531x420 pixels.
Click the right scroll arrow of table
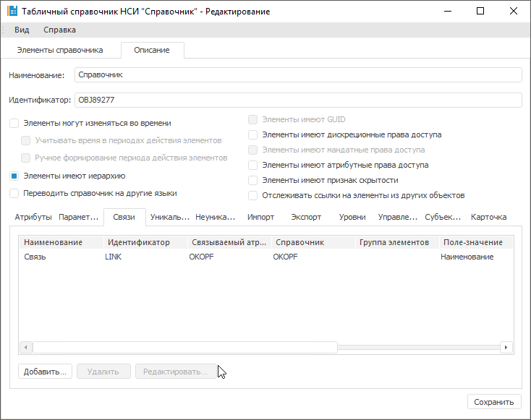coord(506,348)
